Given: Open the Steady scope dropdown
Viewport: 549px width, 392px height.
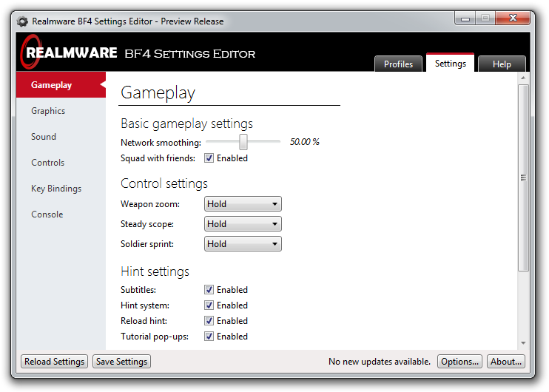Looking at the screenshot, I should [243, 223].
